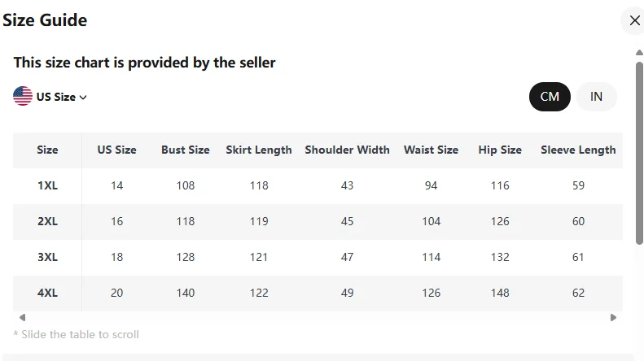644x361 pixels.
Task: Switch units to IN
Action: 596,97
